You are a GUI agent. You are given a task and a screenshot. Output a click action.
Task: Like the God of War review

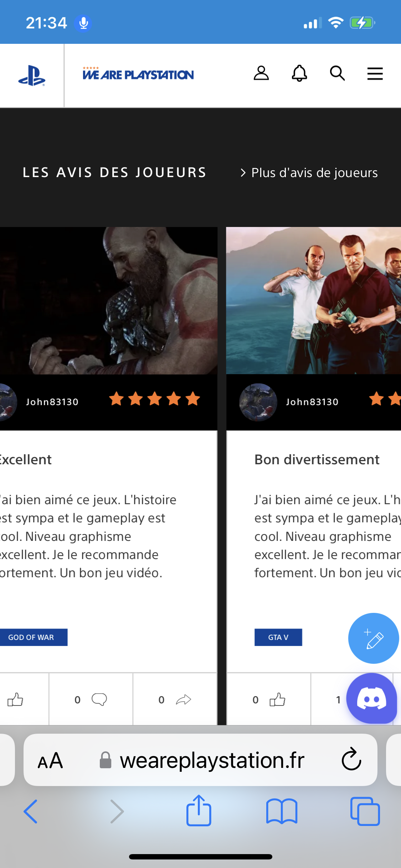coord(15,699)
